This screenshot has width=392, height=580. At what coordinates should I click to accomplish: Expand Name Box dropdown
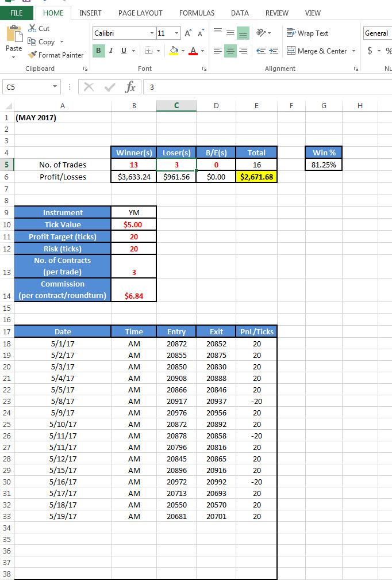click(x=55, y=87)
